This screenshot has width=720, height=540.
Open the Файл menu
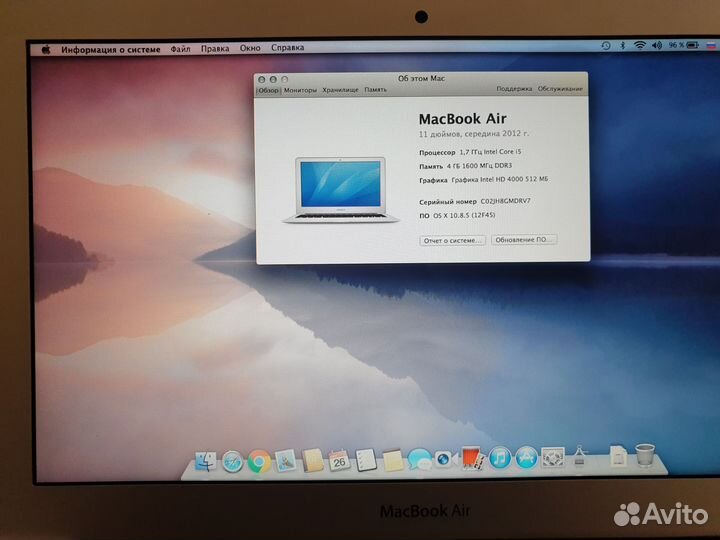(180, 49)
